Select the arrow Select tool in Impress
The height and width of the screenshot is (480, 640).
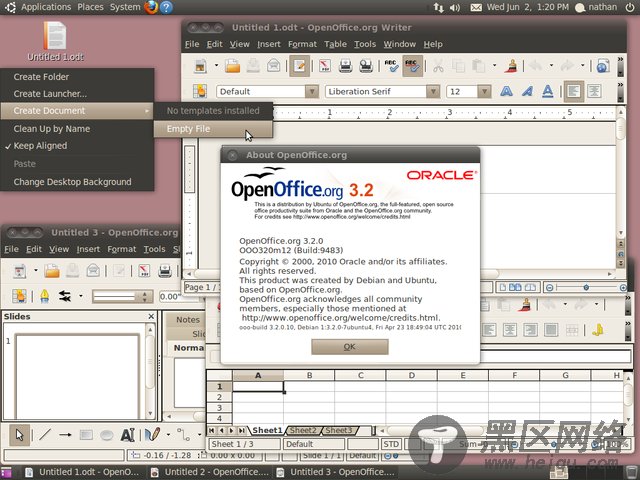click(19, 435)
